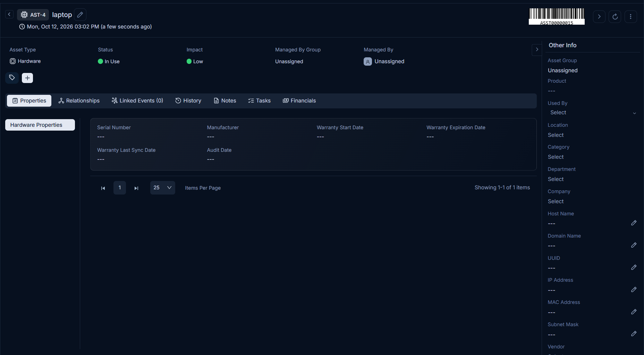
Task: Click the Hardware asset type value
Action: [25, 61]
